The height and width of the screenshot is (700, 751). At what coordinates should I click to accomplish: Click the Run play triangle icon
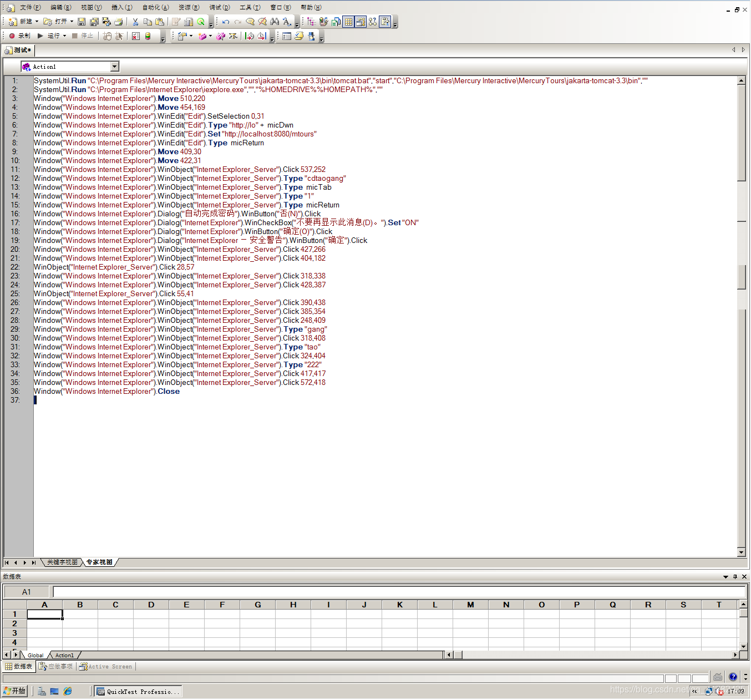coord(40,35)
